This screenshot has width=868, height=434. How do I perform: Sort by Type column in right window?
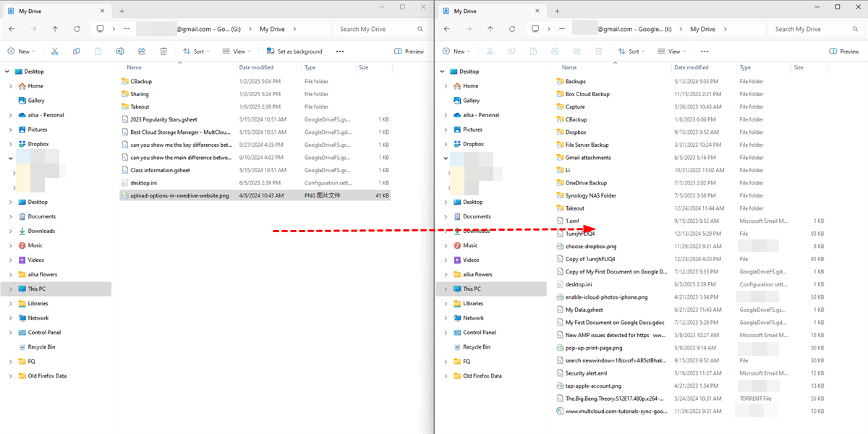tap(745, 67)
